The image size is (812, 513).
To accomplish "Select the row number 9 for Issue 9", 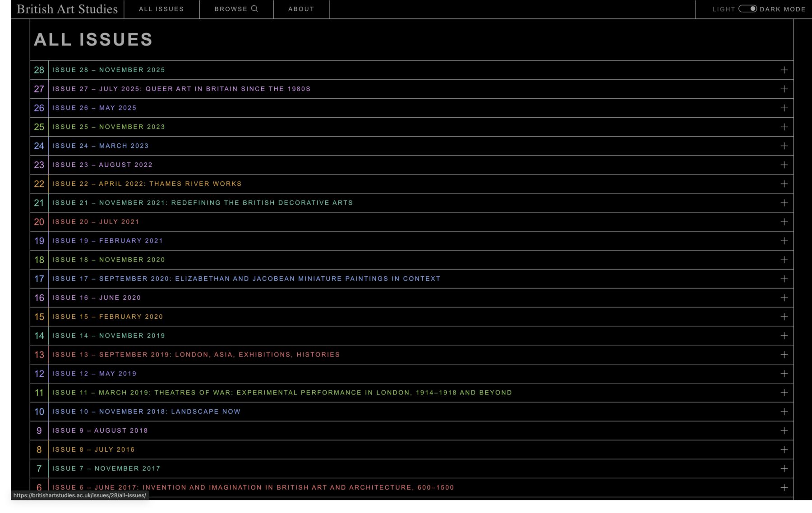I will coord(39,431).
